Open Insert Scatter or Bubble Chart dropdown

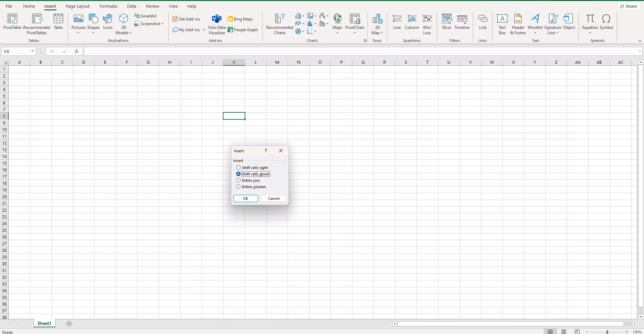pos(315,31)
